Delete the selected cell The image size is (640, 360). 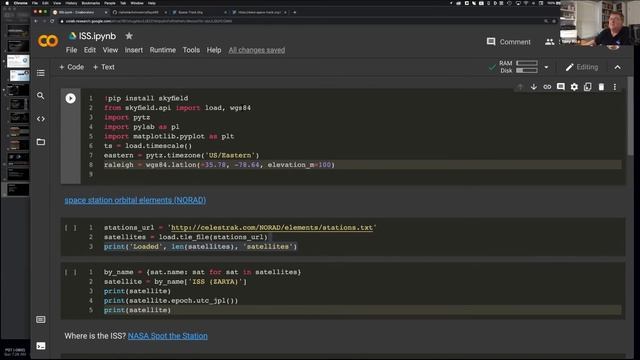(601, 87)
